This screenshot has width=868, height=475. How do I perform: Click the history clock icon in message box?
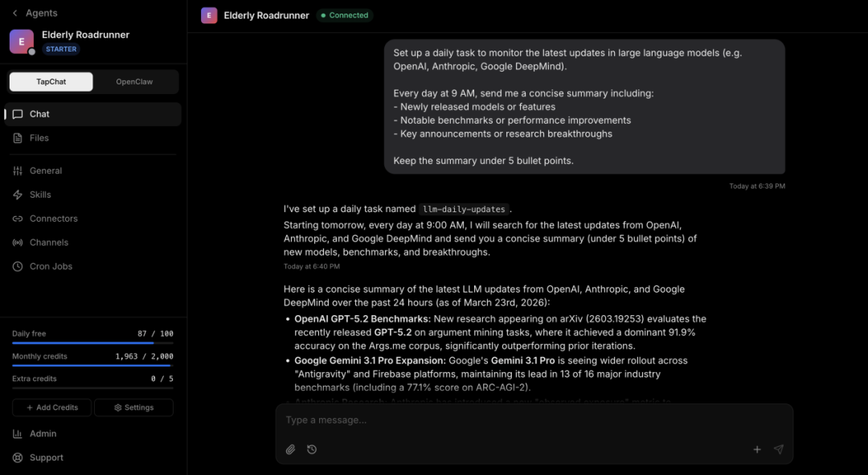(x=312, y=449)
